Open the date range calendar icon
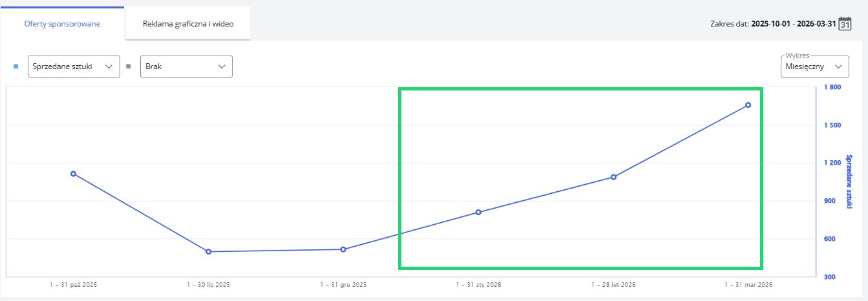868x301 pixels. coord(845,25)
